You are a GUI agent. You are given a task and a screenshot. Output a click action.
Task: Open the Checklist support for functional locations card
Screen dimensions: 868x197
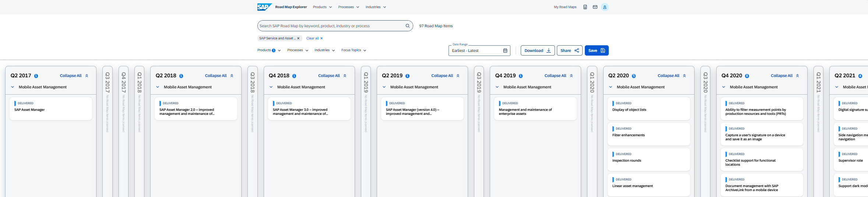762,159
